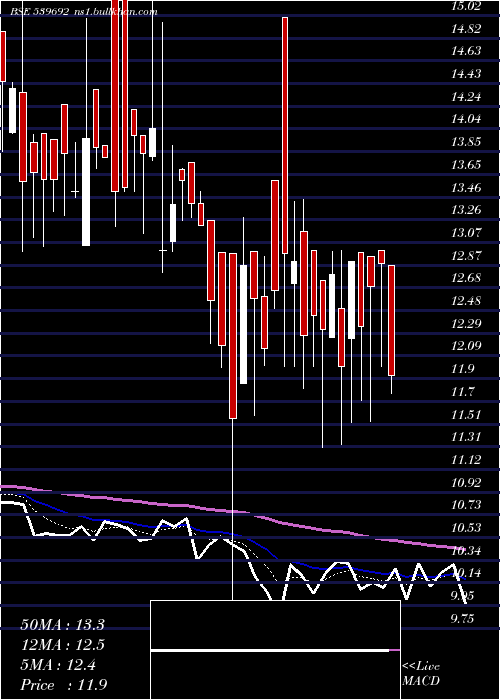Click the last red candle closing near 11.9

point(392,320)
